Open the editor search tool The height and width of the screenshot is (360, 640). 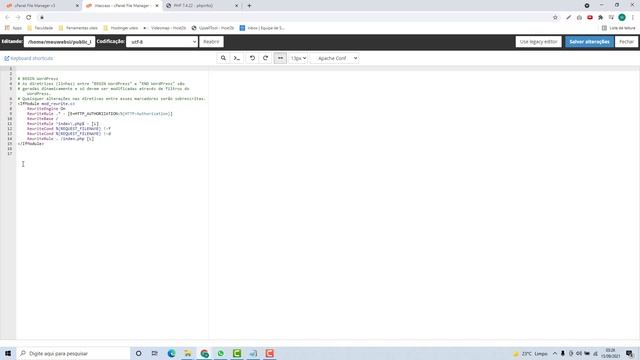click(x=223, y=58)
